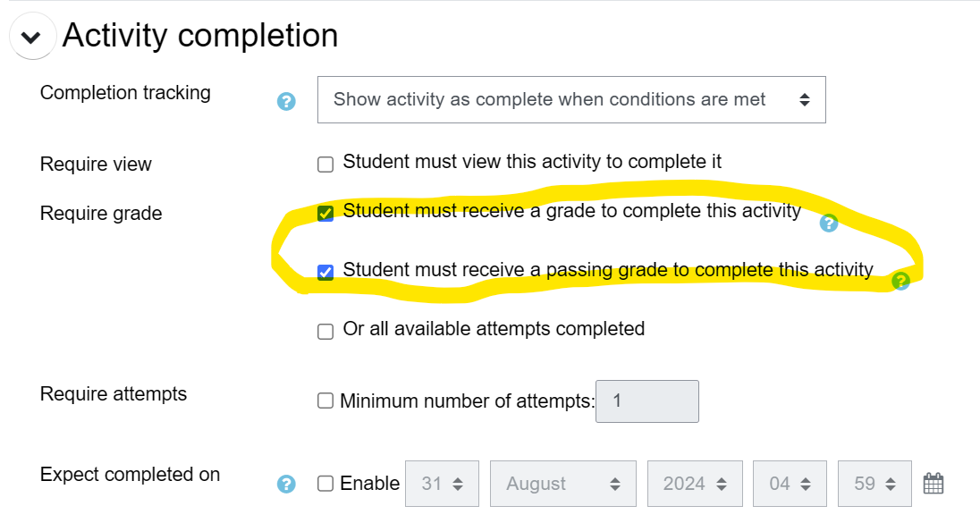The image size is (980, 523).
Task: Enable Minimum number of attempts checkbox
Action: [325, 401]
